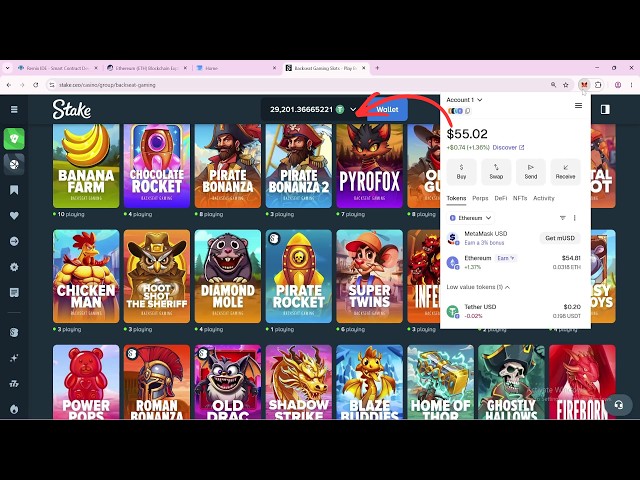Click the Get mUSD button

tap(560, 238)
